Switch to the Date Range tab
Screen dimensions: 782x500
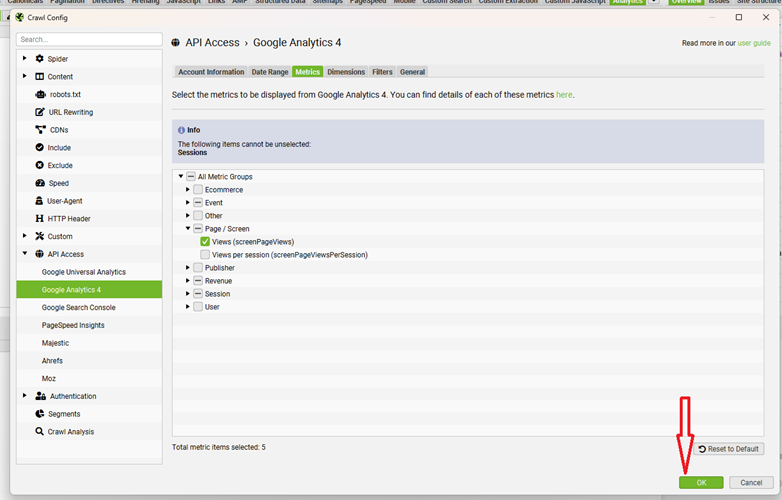pyautogui.click(x=270, y=72)
